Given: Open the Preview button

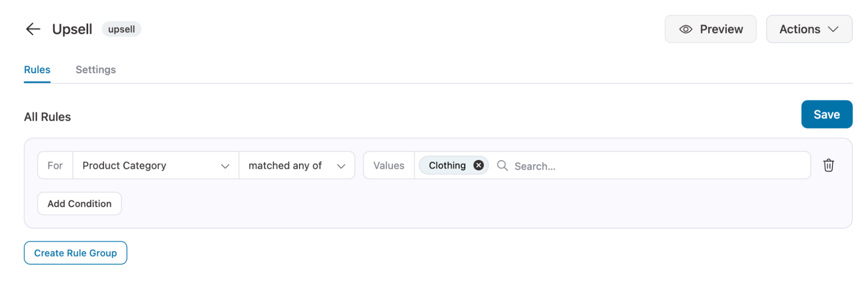Looking at the screenshot, I should tap(710, 29).
